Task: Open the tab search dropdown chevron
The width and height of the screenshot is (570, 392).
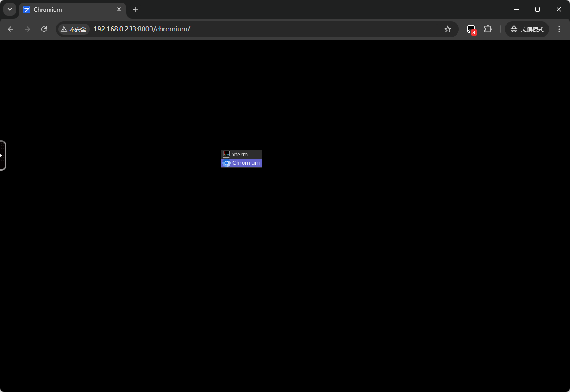Action: pos(10,9)
